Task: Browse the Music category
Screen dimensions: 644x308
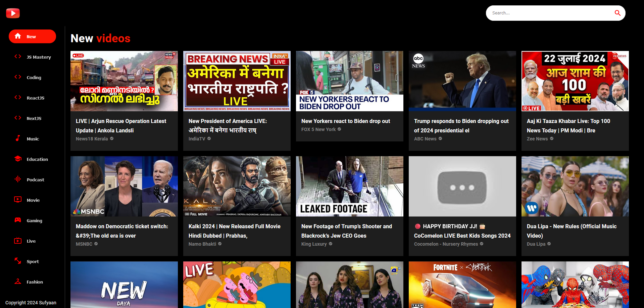Action: 32,139
